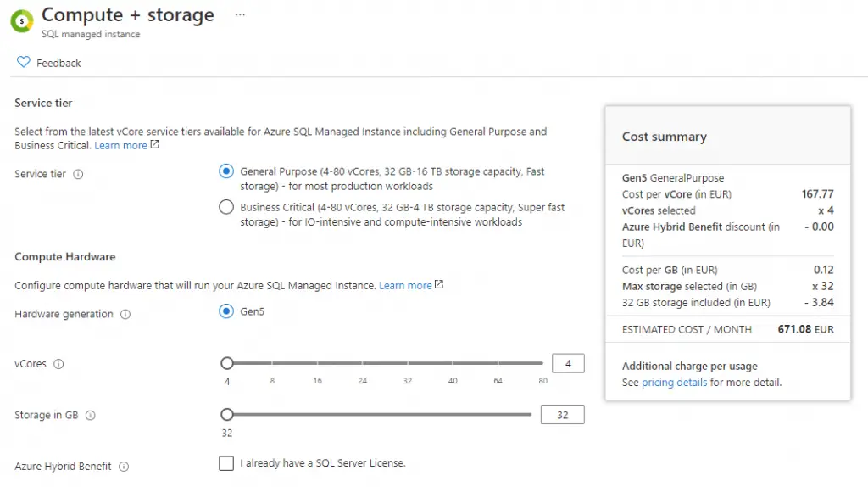Show Service tier info tooltip icon
This screenshot has height=487, width=868.
click(78, 174)
